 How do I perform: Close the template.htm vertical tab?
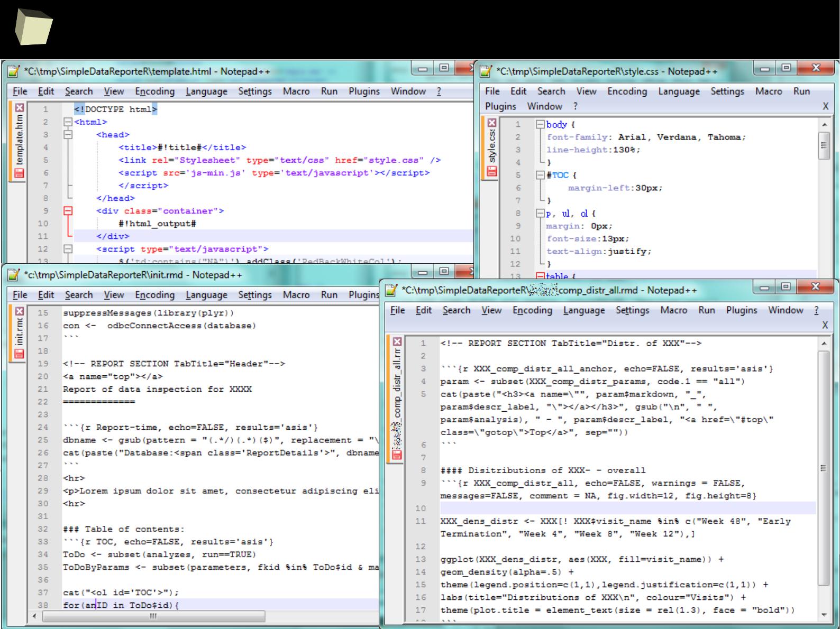20,108
